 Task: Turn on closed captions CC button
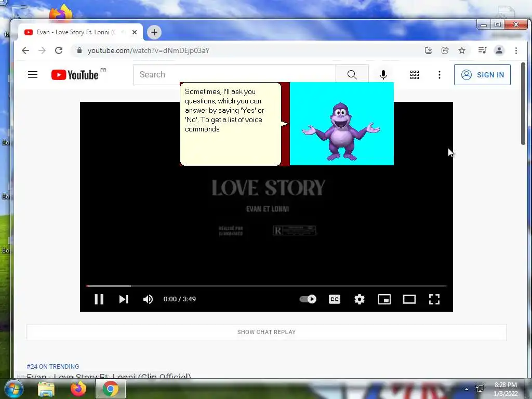click(x=335, y=299)
